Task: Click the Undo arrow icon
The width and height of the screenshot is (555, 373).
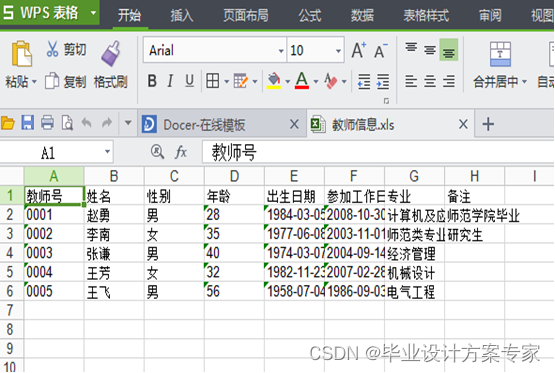Action: pos(87,123)
